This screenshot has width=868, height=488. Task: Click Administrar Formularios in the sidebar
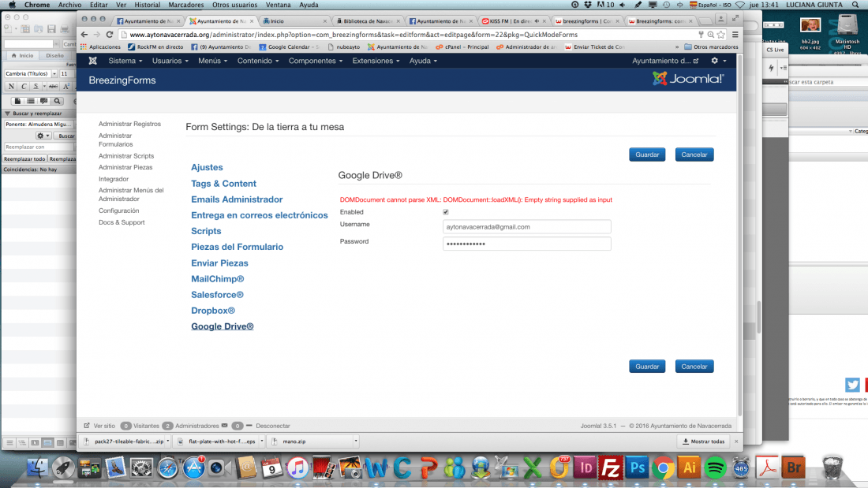point(116,140)
